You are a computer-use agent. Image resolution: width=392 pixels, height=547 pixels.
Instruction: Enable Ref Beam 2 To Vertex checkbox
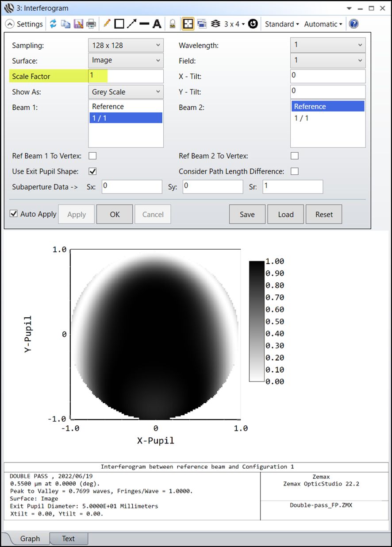coord(294,156)
